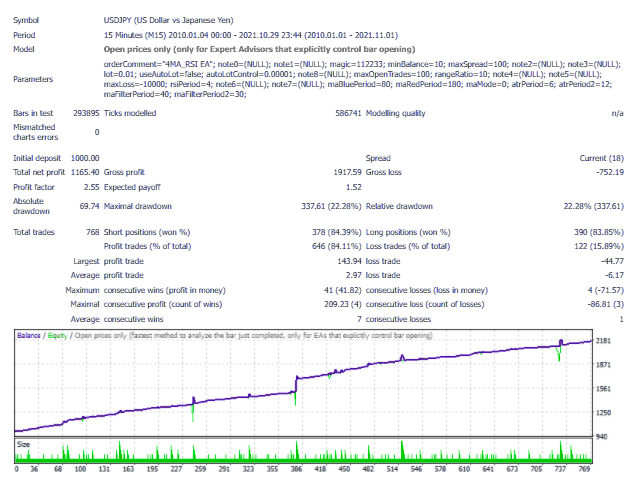Click the Loss trades value 122 (15.89%)
The height and width of the screenshot is (480, 640).
[x=599, y=246]
